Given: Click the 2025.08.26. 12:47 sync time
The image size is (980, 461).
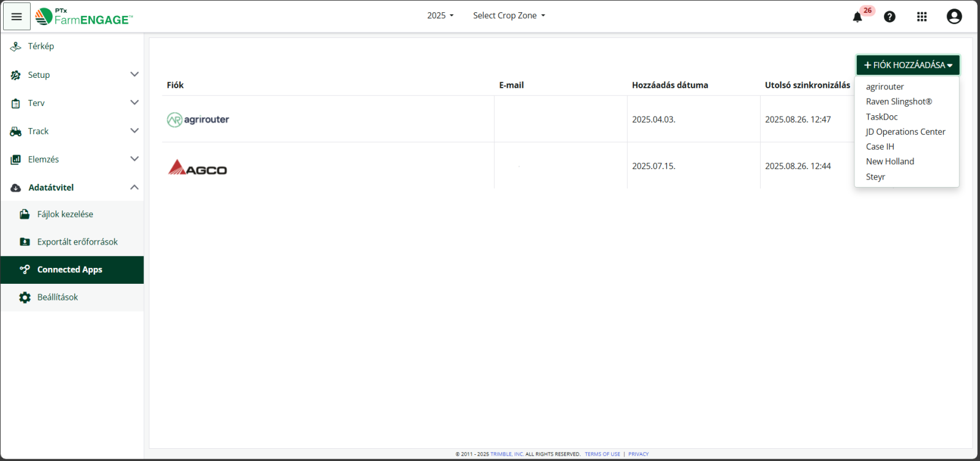Looking at the screenshot, I should coord(798,120).
